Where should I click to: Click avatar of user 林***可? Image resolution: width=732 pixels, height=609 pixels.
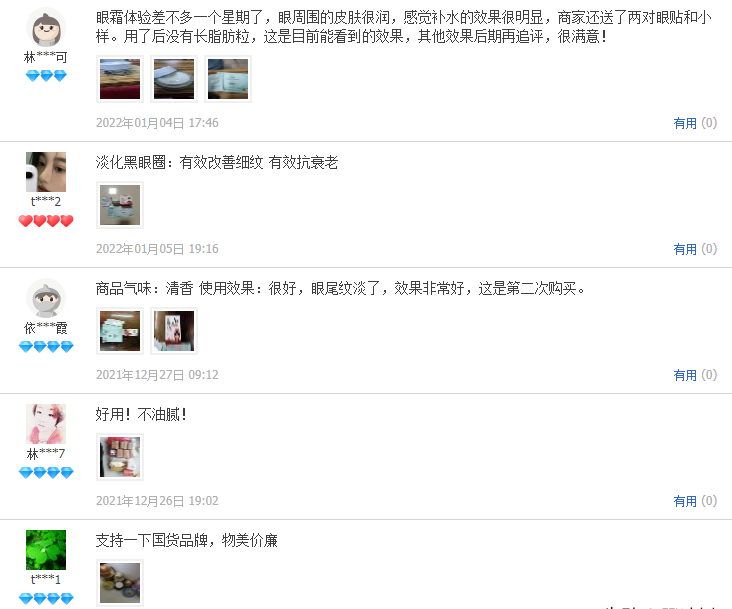[46, 27]
